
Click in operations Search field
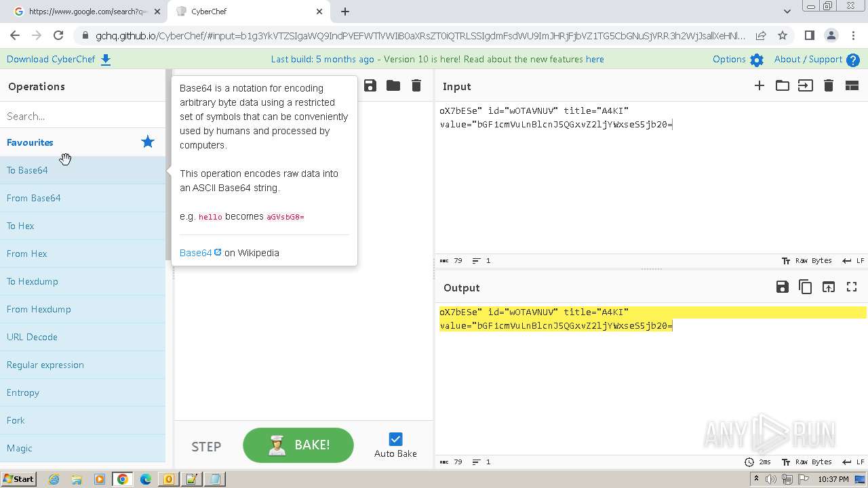click(83, 116)
